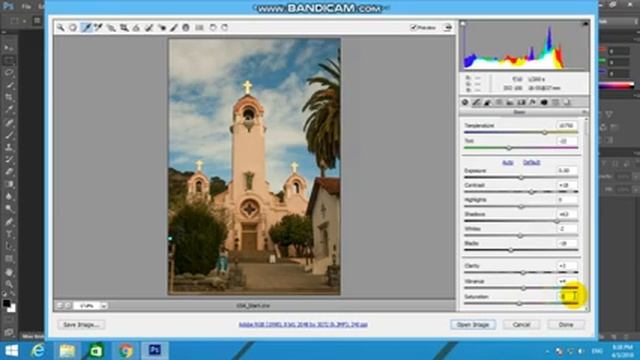Click the zoom out minus button

60,306
